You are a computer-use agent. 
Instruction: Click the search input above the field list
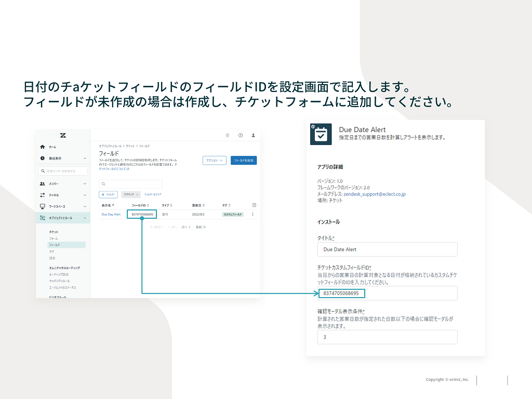pyautogui.click(x=130, y=184)
